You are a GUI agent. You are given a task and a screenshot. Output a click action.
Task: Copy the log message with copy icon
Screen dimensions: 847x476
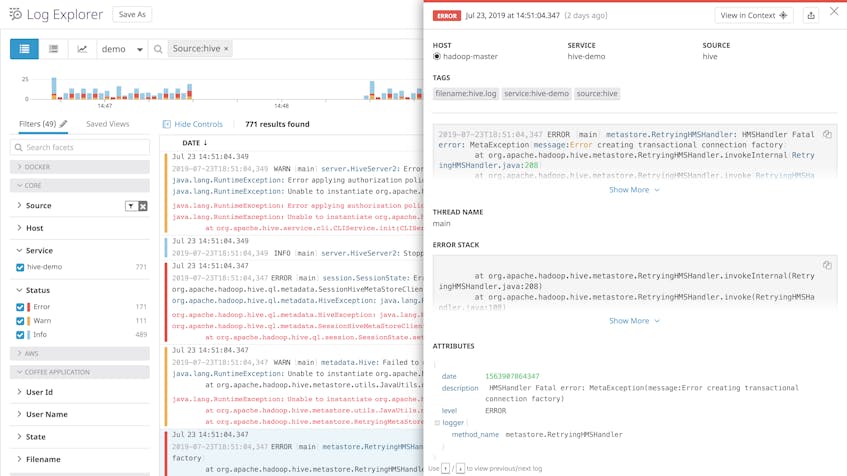827,134
